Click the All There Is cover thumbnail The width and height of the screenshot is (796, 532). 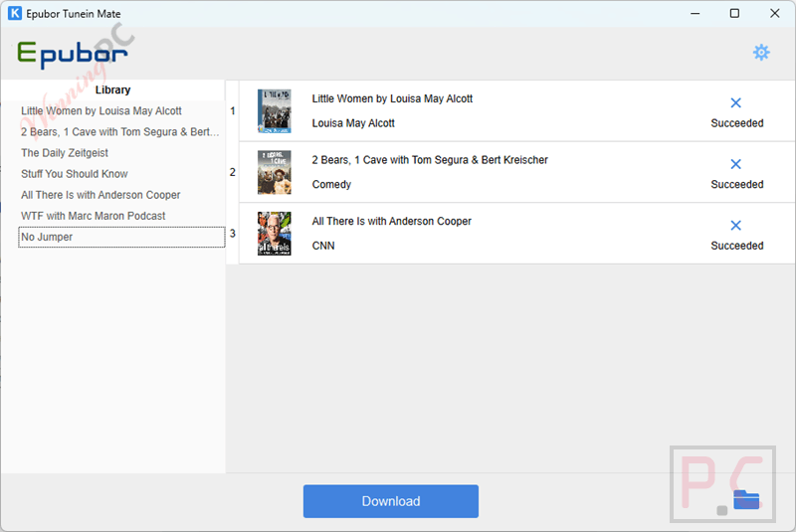pyautogui.click(x=275, y=234)
